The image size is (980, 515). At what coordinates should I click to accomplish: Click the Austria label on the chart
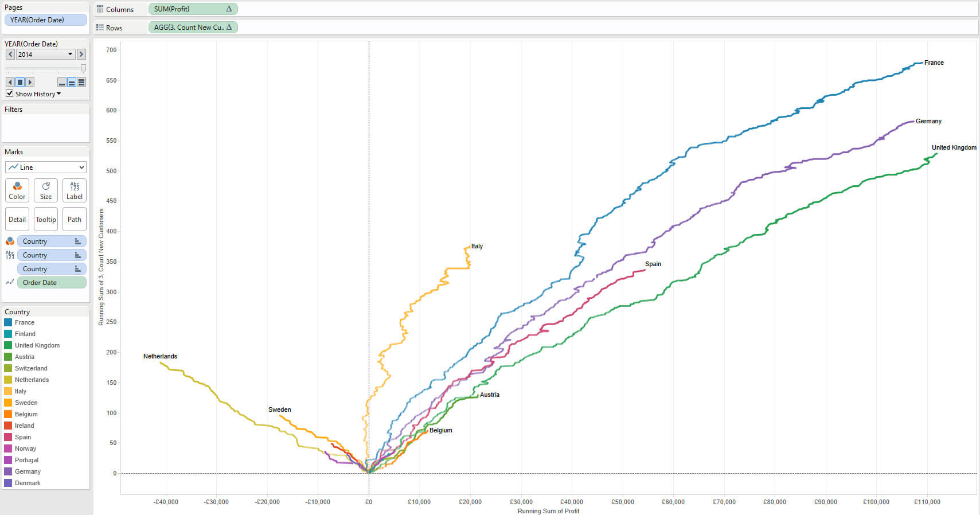pos(490,395)
